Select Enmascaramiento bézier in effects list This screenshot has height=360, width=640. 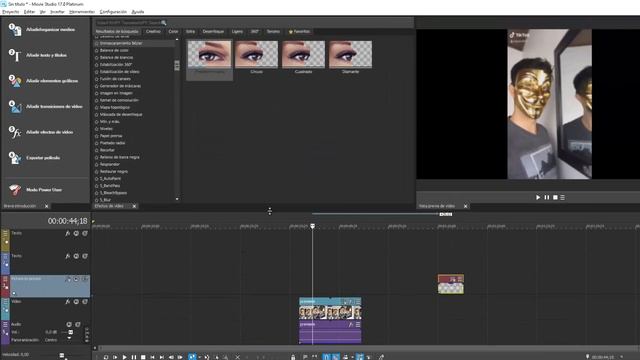[121, 43]
